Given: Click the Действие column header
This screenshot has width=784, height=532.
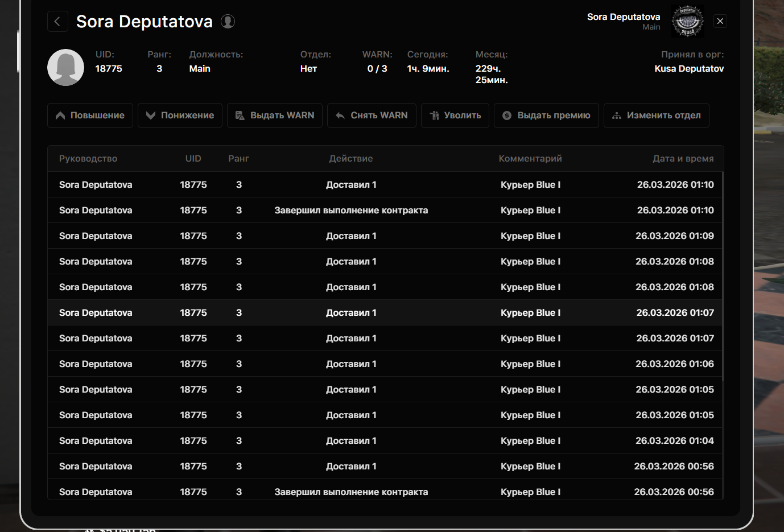Looking at the screenshot, I should click(350, 159).
